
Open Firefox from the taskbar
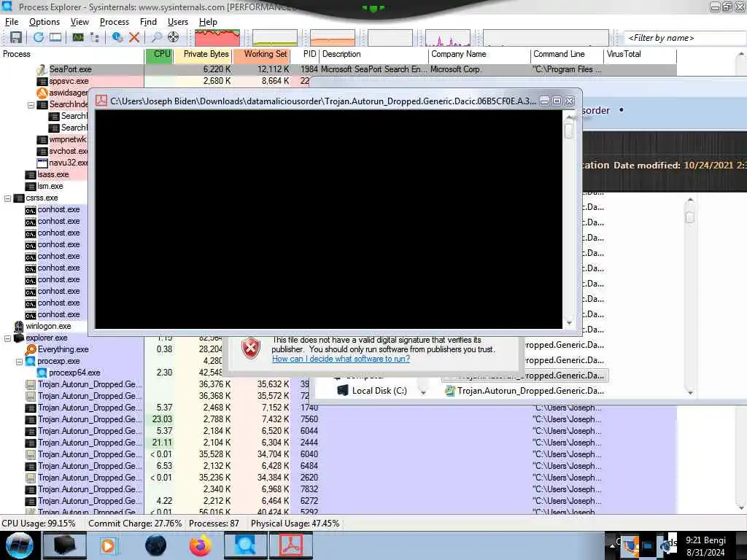click(x=201, y=545)
